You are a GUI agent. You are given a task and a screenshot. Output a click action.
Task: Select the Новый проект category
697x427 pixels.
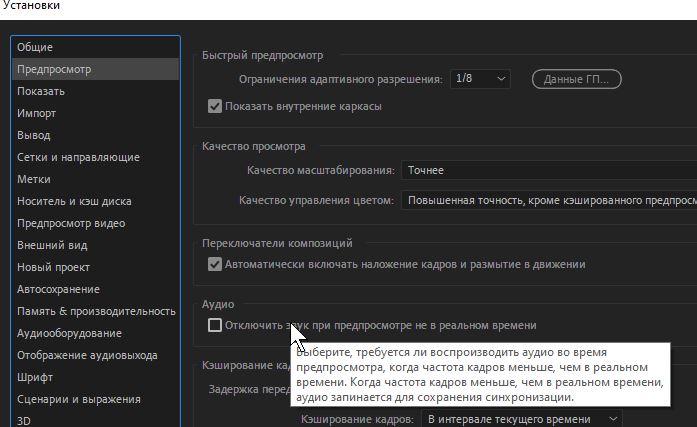96,267
